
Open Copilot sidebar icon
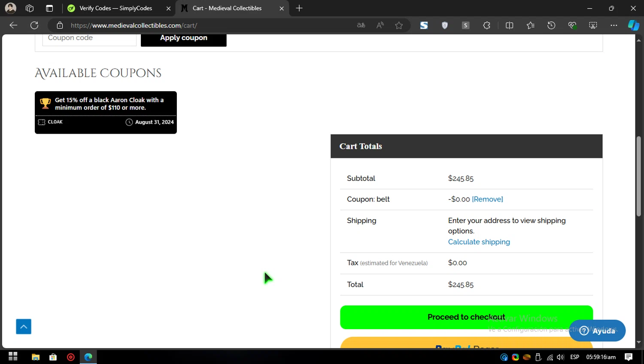coord(633,25)
